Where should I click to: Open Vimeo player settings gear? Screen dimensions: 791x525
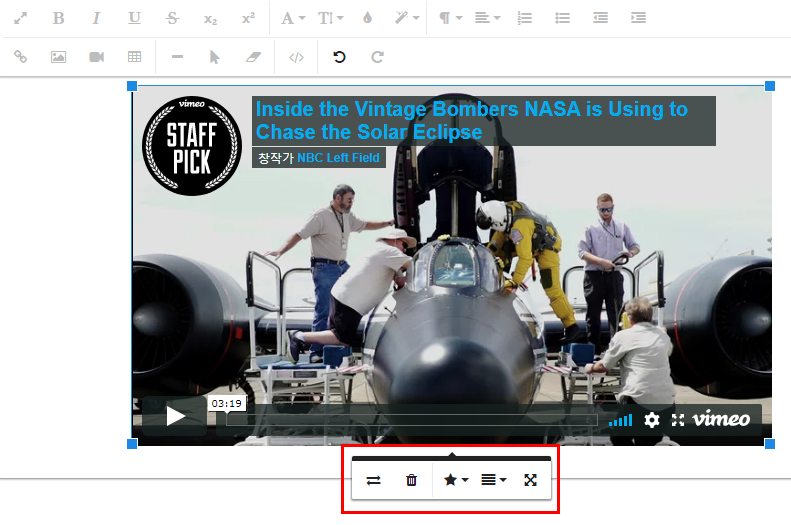(x=652, y=420)
